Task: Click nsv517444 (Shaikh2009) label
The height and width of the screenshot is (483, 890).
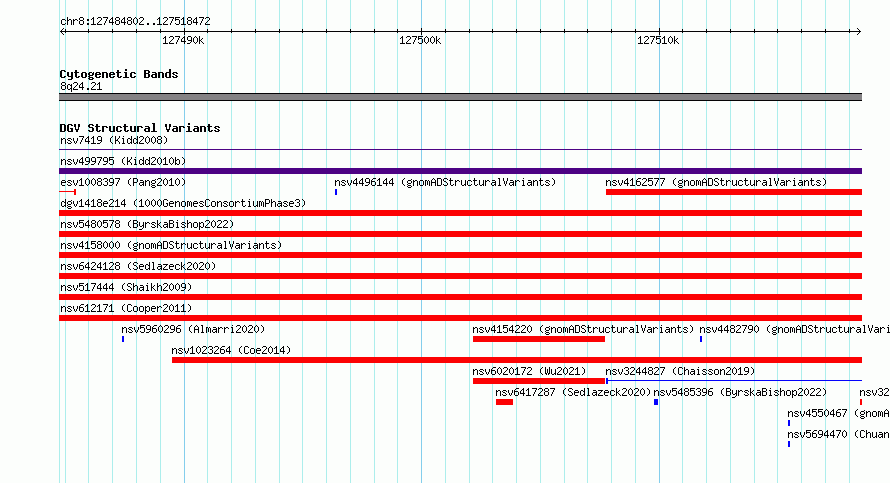Action: click(126, 287)
